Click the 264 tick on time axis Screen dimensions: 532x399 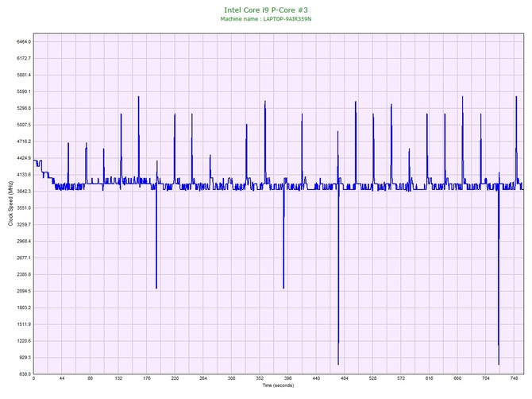coord(203,378)
